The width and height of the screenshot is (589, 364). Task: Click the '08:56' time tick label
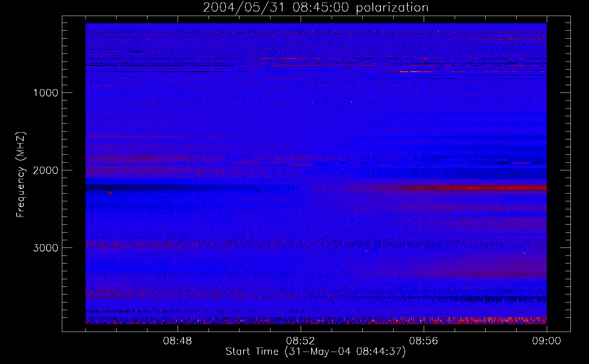[x=424, y=341]
